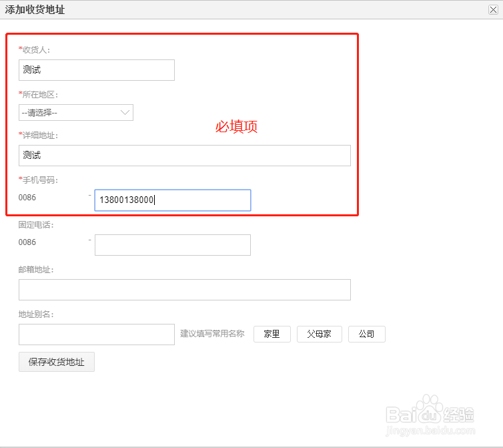Screen dimensions: 503x448
Task: Click the 地址别名 label
Action: [36, 314]
